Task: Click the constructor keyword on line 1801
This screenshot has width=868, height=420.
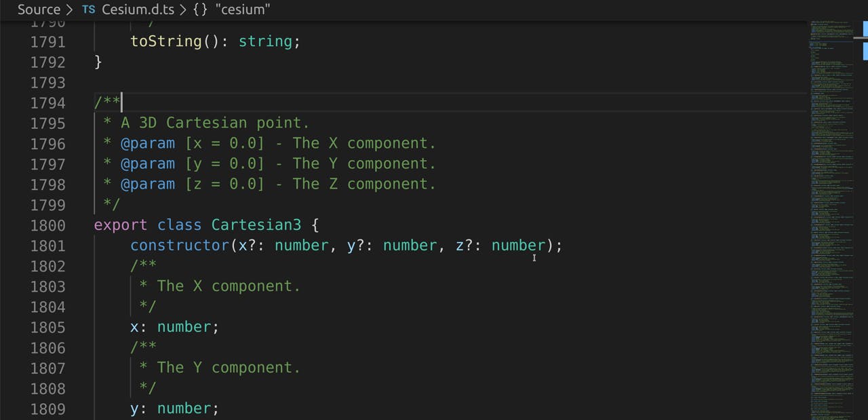Action: [x=180, y=246]
